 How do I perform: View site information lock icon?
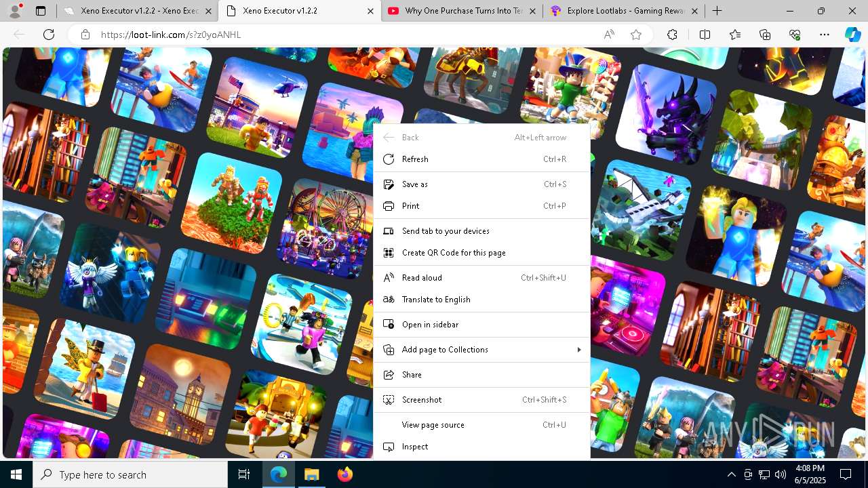click(x=85, y=35)
